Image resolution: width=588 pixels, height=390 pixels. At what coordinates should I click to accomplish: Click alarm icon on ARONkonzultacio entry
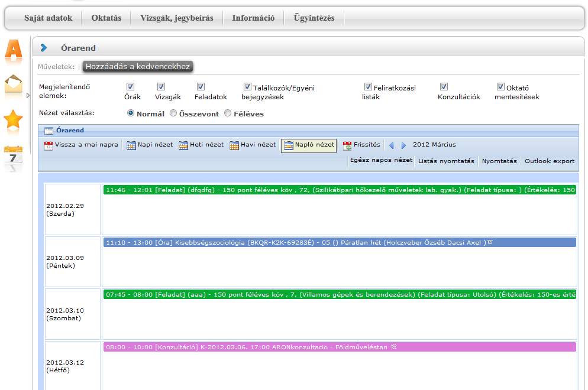(x=394, y=347)
